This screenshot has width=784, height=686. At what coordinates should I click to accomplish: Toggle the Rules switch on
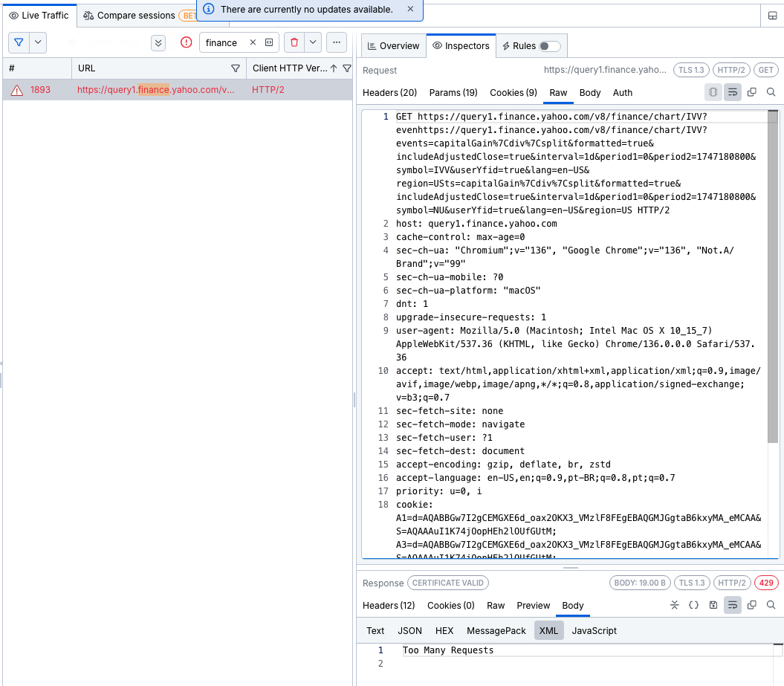(x=549, y=46)
